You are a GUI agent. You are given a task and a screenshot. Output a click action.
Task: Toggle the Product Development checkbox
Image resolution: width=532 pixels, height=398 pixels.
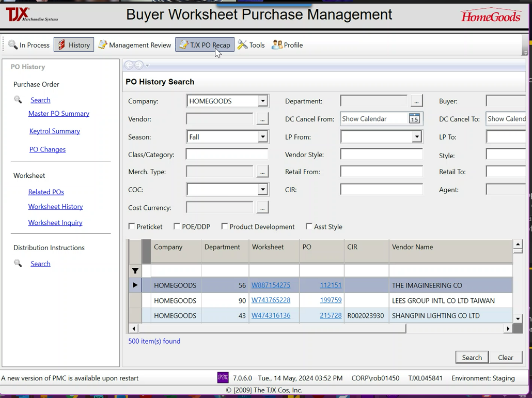[224, 226]
